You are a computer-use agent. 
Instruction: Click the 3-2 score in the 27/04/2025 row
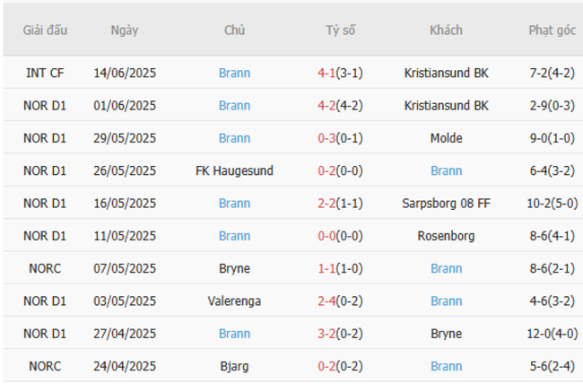click(x=327, y=334)
